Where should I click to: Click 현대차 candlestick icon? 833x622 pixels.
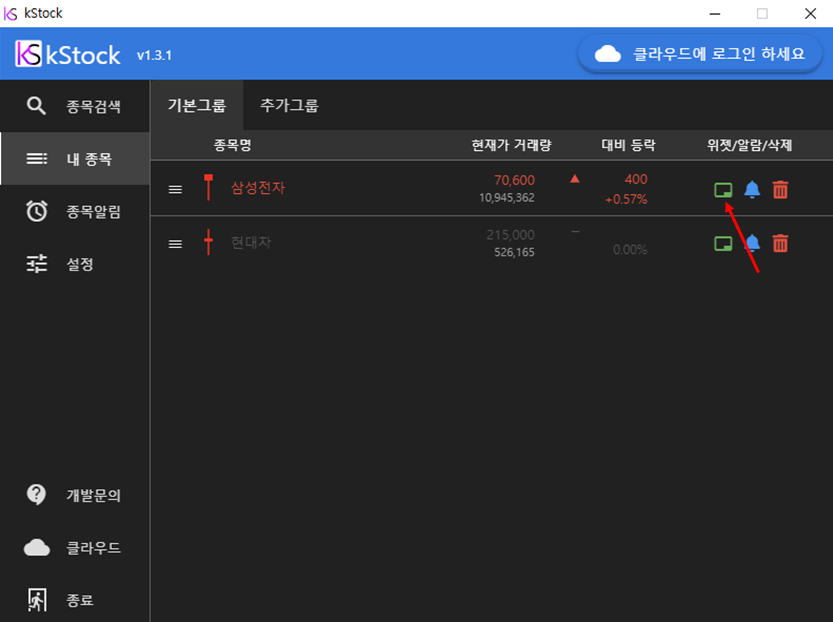click(x=208, y=242)
